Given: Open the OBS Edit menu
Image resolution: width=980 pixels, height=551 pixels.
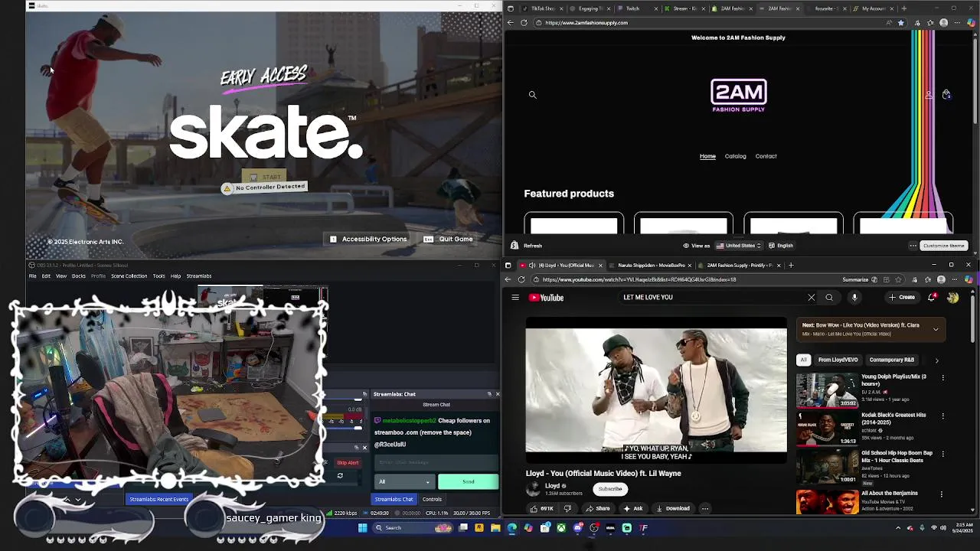Looking at the screenshot, I should (x=46, y=276).
